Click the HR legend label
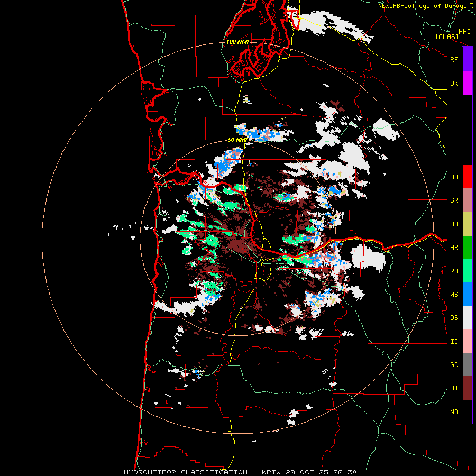The image size is (476, 476). [454, 248]
